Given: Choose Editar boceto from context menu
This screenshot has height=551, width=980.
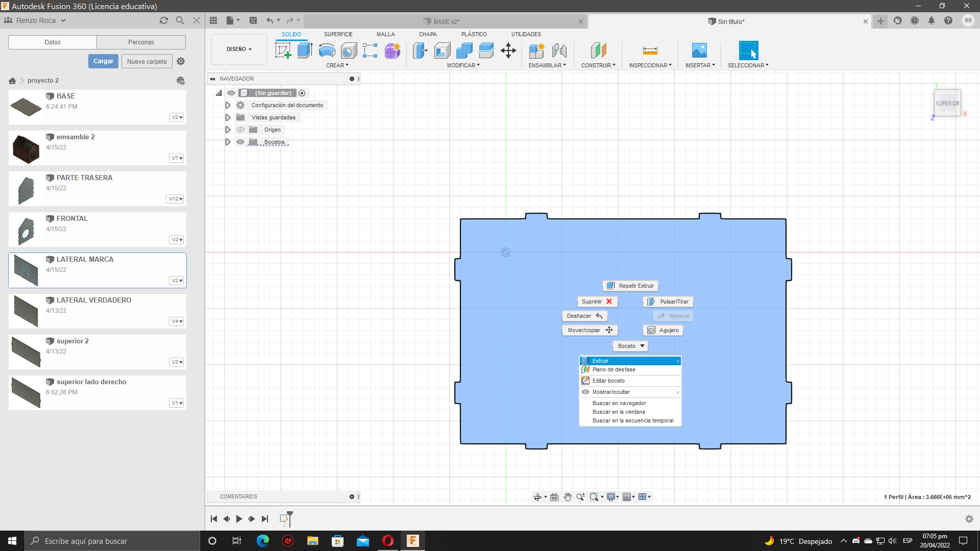Looking at the screenshot, I should [x=608, y=381].
